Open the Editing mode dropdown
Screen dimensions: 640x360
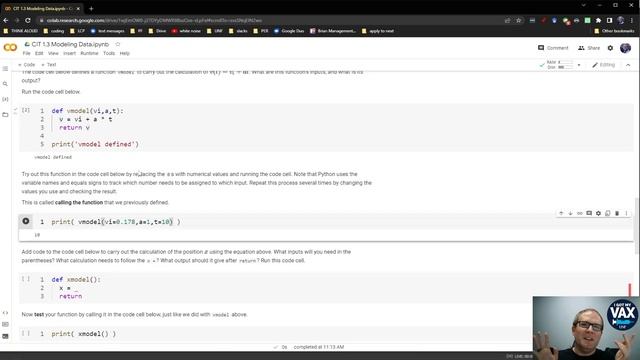[604, 65]
